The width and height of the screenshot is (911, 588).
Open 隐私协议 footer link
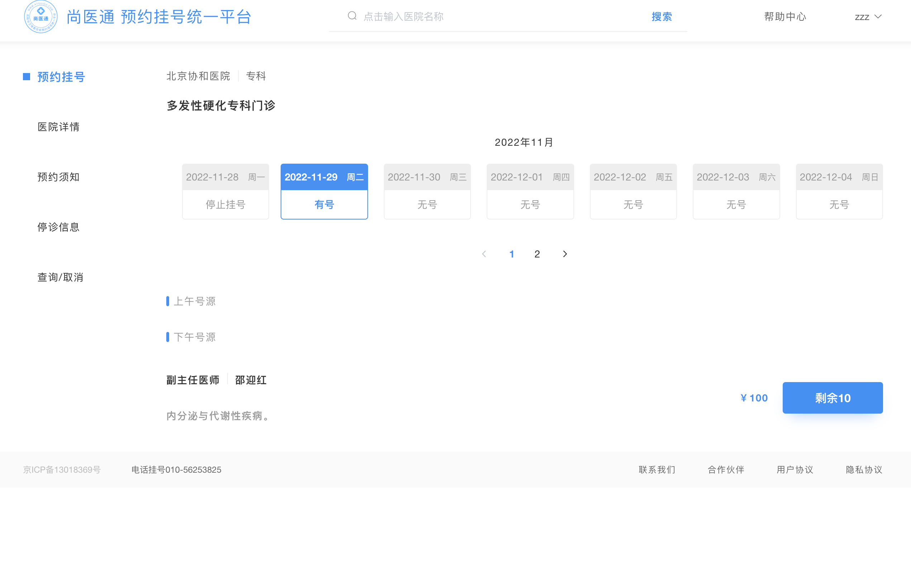864,469
